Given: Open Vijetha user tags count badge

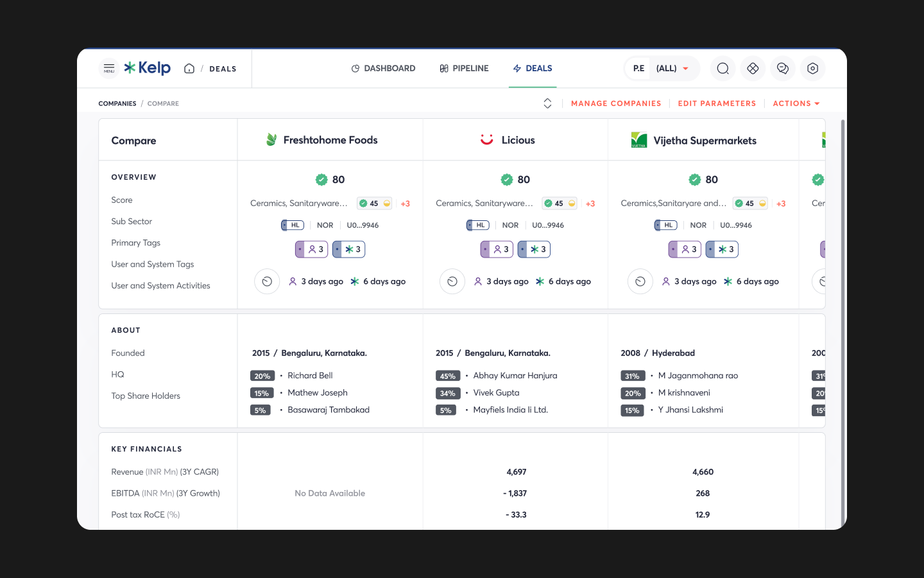Looking at the screenshot, I should pos(685,249).
